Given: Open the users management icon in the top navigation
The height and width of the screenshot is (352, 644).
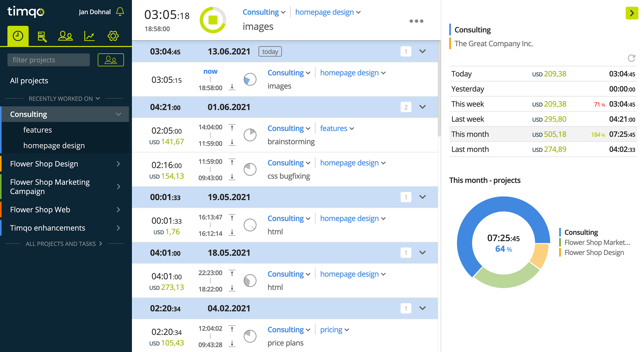Looking at the screenshot, I should point(65,36).
